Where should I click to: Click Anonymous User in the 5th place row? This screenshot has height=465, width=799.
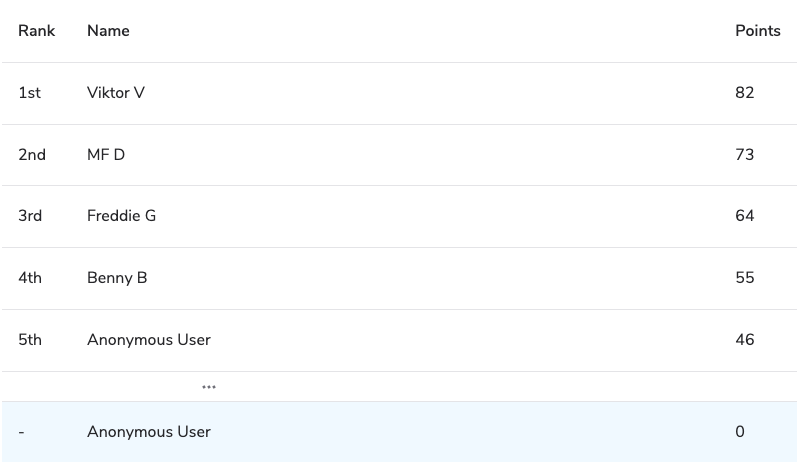[149, 340]
